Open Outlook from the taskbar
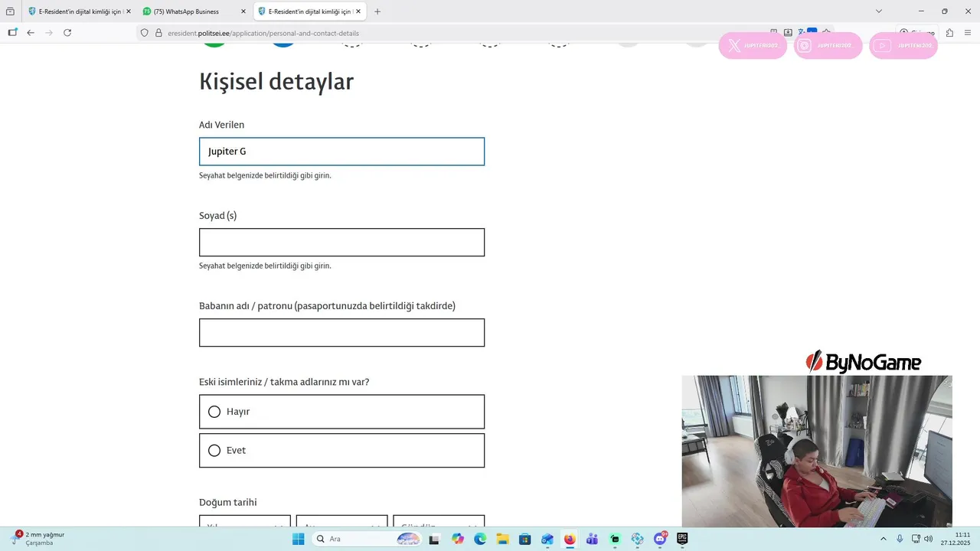The height and width of the screenshot is (551, 980). point(547,539)
